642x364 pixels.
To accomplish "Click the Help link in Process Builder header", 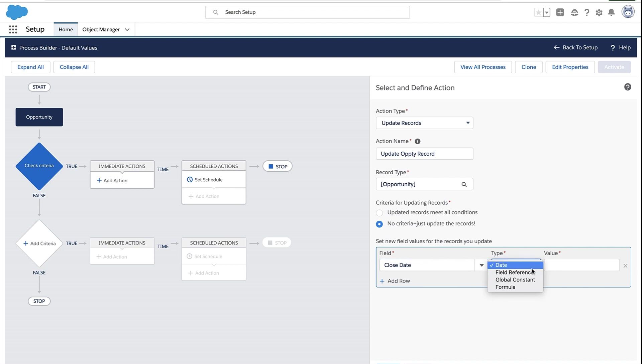I will [621, 47].
